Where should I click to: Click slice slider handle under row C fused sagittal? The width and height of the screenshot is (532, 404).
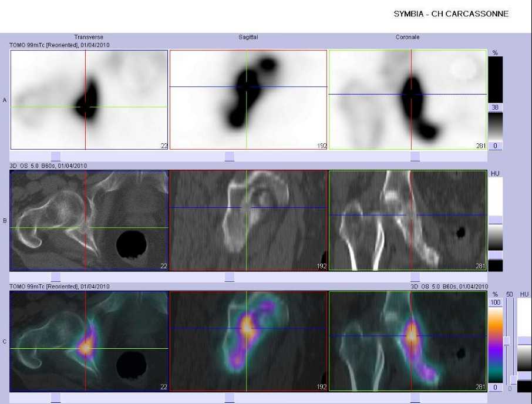coord(230,398)
